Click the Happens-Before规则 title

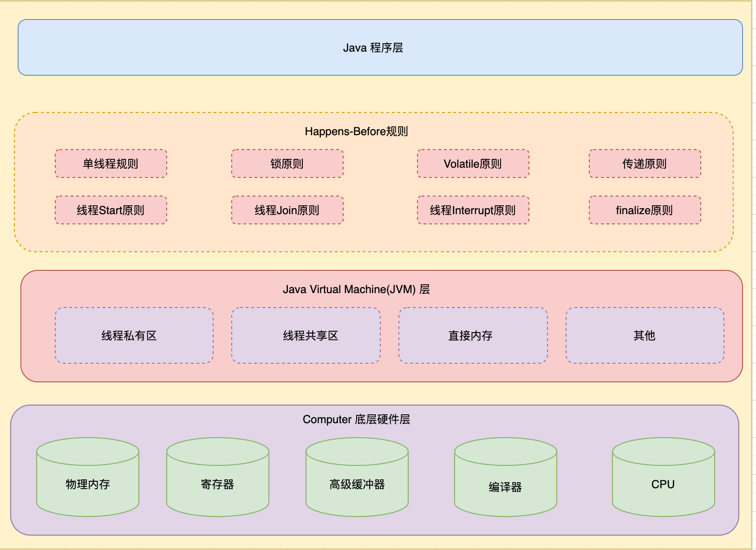[356, 131]
